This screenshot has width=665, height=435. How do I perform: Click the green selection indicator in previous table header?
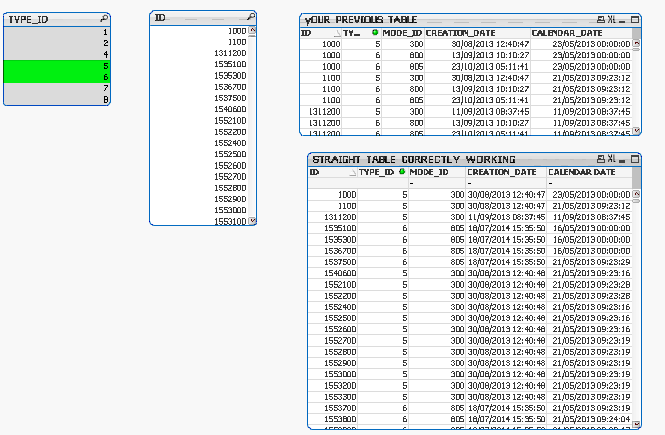click(375, 32)
